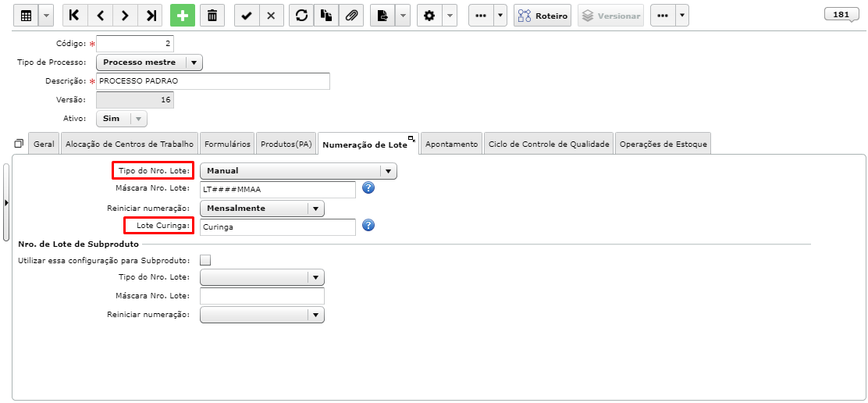Add a new record with green plus

pyautogui.click(x=183, y=16)
